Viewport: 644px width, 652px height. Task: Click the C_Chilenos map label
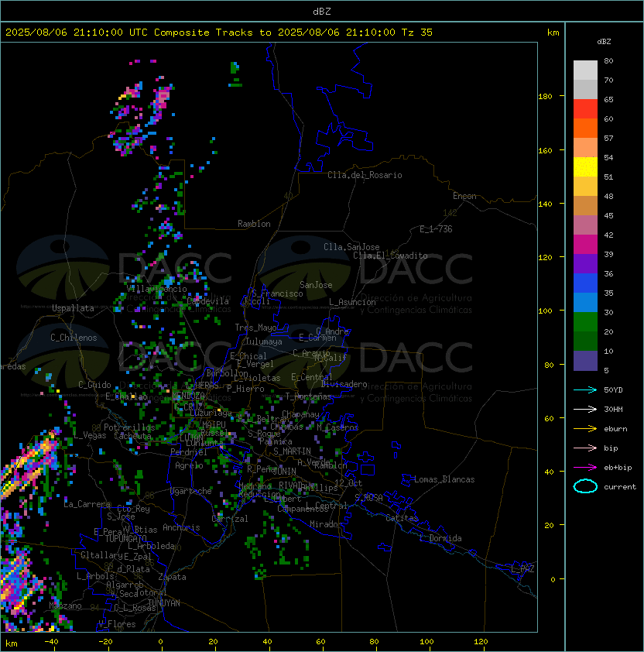tap(74, 338)
